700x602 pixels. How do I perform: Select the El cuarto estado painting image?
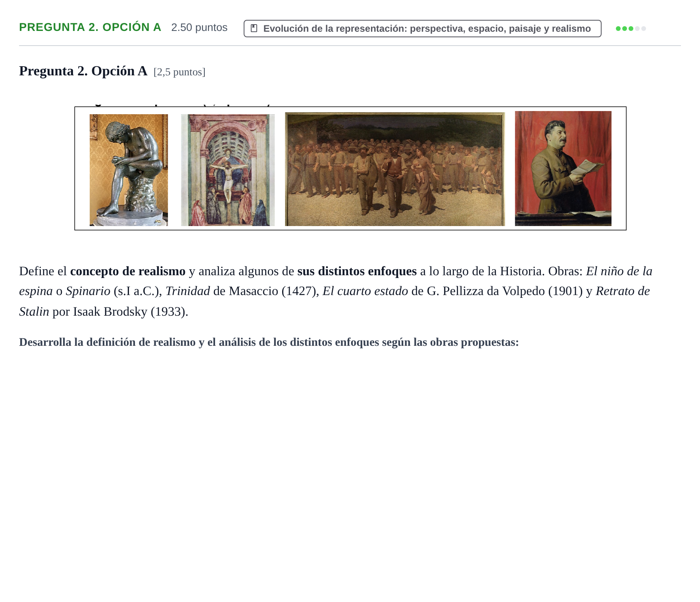[395, 169]
